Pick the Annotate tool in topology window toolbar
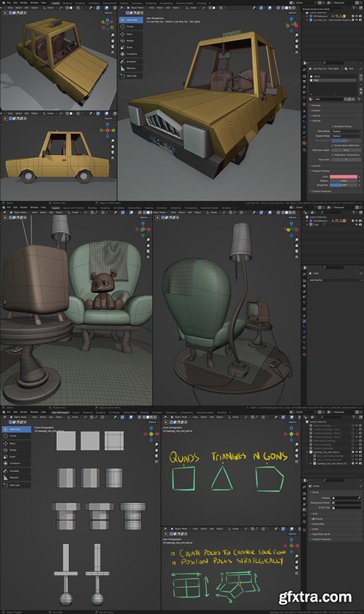 pyautogui.click(x=17, y=471)
